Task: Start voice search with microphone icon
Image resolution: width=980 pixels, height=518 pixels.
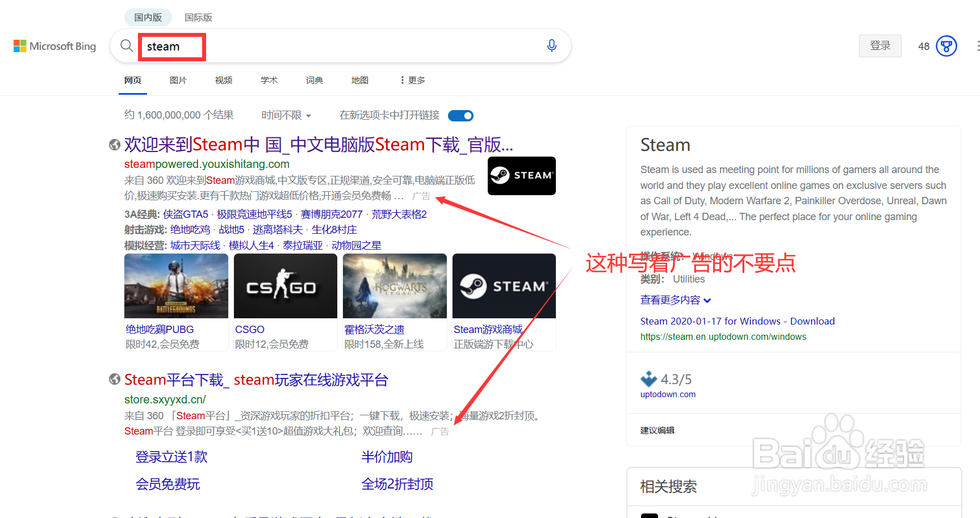Action: 551,45
